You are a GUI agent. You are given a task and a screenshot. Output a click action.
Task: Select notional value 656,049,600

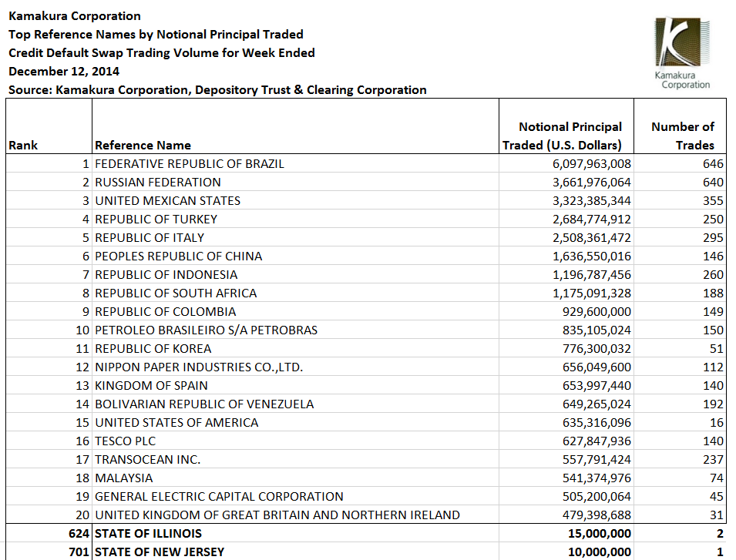click(597, 367)
